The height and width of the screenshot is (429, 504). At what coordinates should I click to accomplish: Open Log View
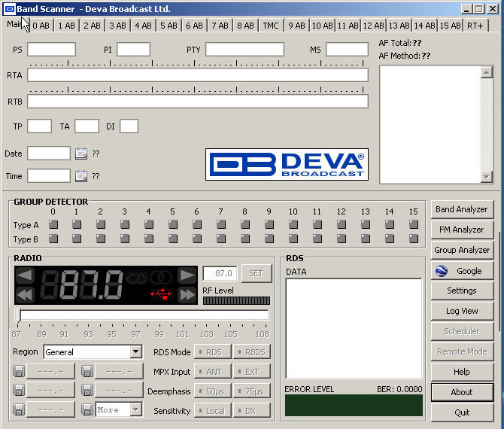tap(462, 311)
